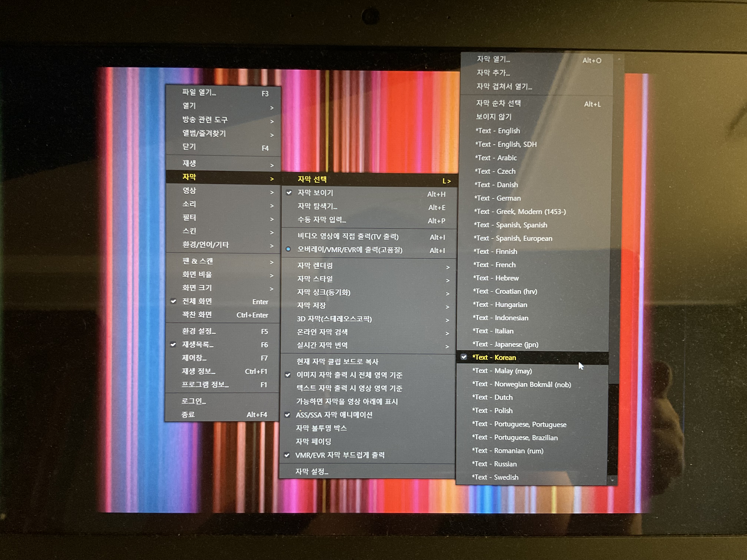Toggle 텍스트 자막 출력 시 영상 영역 기준
Screen dimensions: 747x560
tap(368, 388)
